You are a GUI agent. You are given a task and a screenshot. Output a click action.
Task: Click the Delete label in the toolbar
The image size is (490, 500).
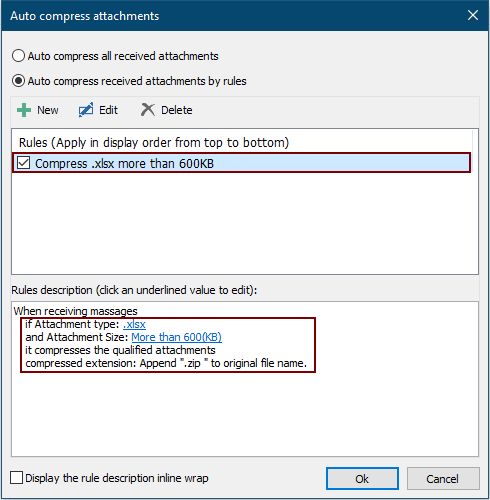coord(177,110)
